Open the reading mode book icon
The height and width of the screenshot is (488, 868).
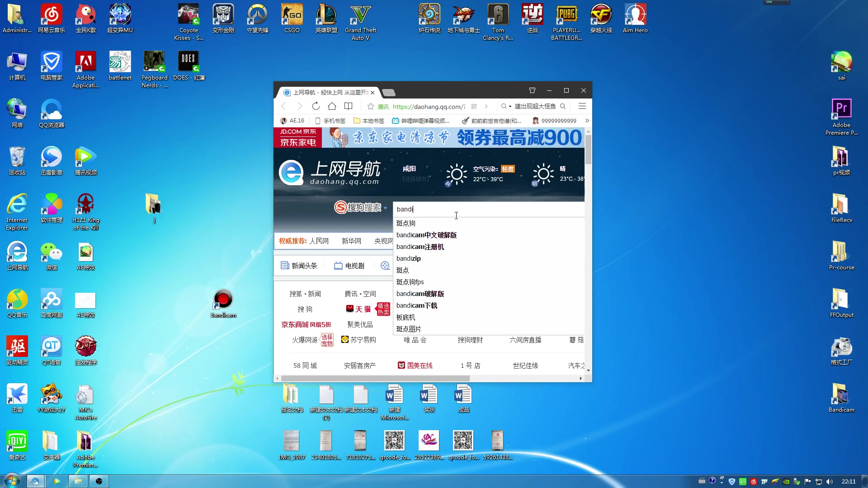348,106
